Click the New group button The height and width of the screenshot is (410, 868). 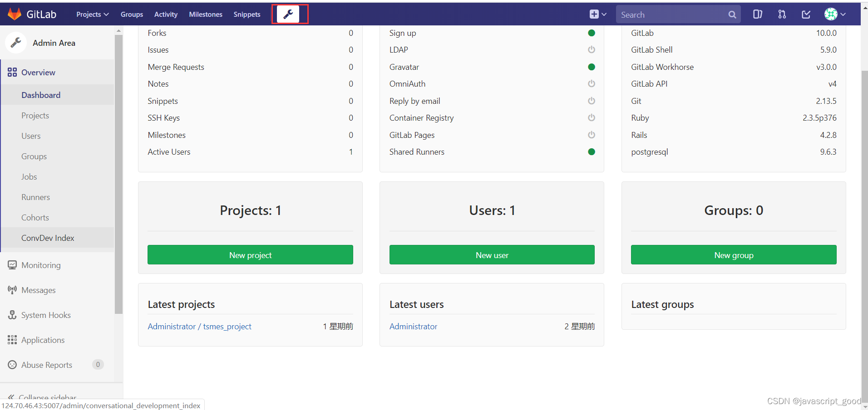click(734, 255)
